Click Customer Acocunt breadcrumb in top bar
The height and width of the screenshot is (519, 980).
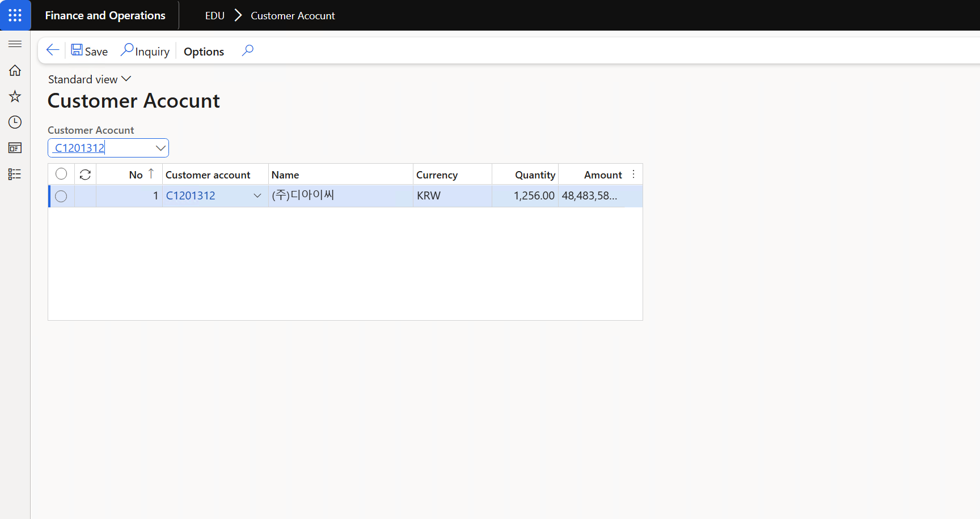point(293,15)
